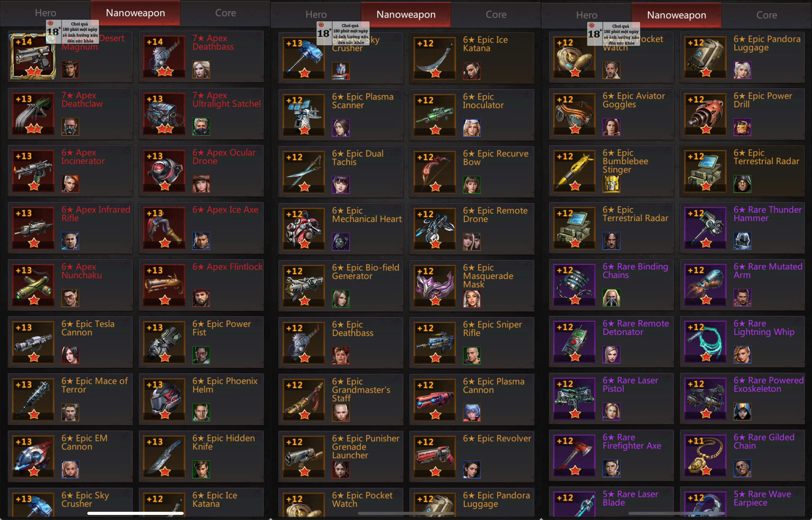
Task: Click hero portrait under 6★ Apex Flintlock
Action: (201, 298)
